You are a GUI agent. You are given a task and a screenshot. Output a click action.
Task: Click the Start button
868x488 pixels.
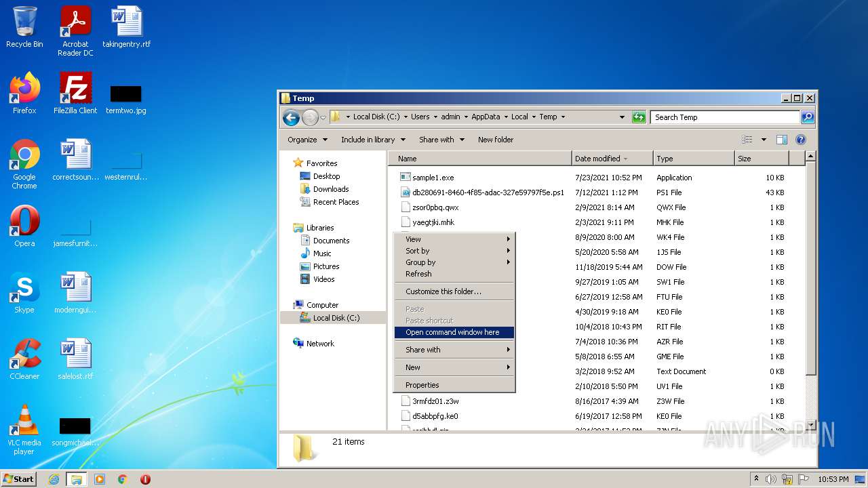pos(19,479)
